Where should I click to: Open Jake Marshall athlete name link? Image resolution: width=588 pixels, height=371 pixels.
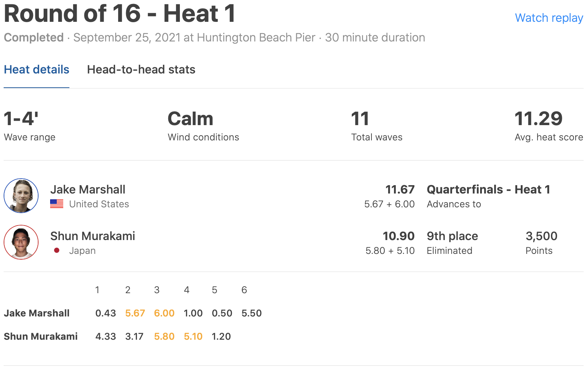(88, 190)
